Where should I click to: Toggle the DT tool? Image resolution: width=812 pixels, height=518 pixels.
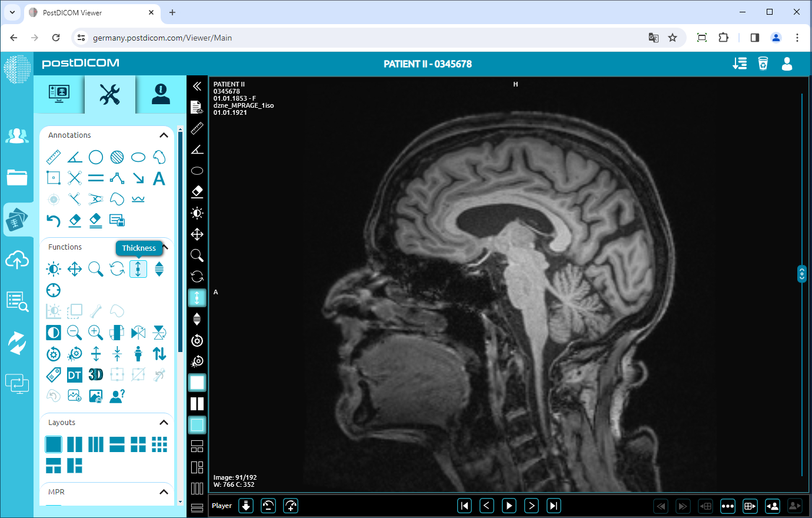(x=74, y=374)
